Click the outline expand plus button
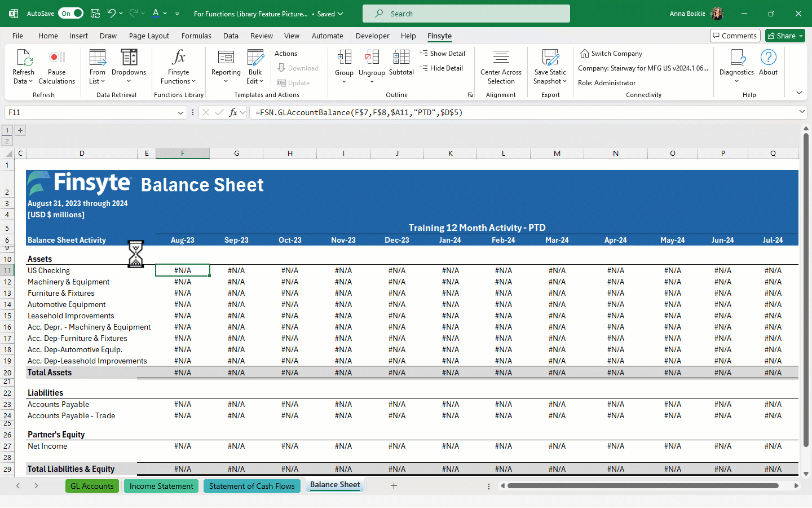Screen dimensions: 812x508 pos(20,130)
